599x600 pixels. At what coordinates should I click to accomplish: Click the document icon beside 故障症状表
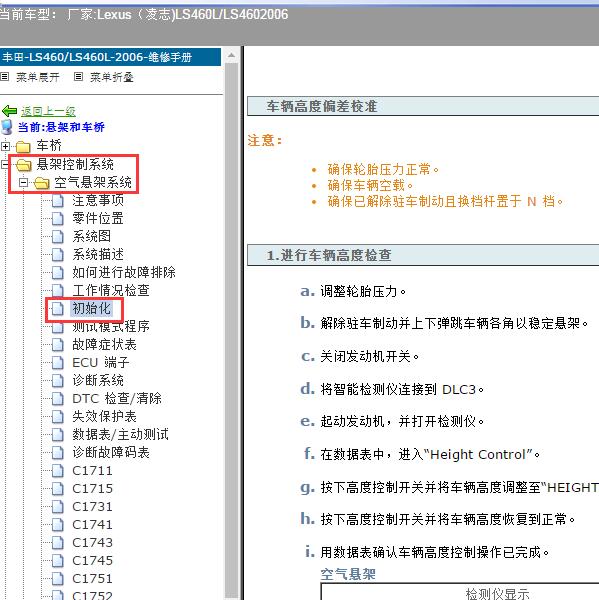click(x=58, y=345)
